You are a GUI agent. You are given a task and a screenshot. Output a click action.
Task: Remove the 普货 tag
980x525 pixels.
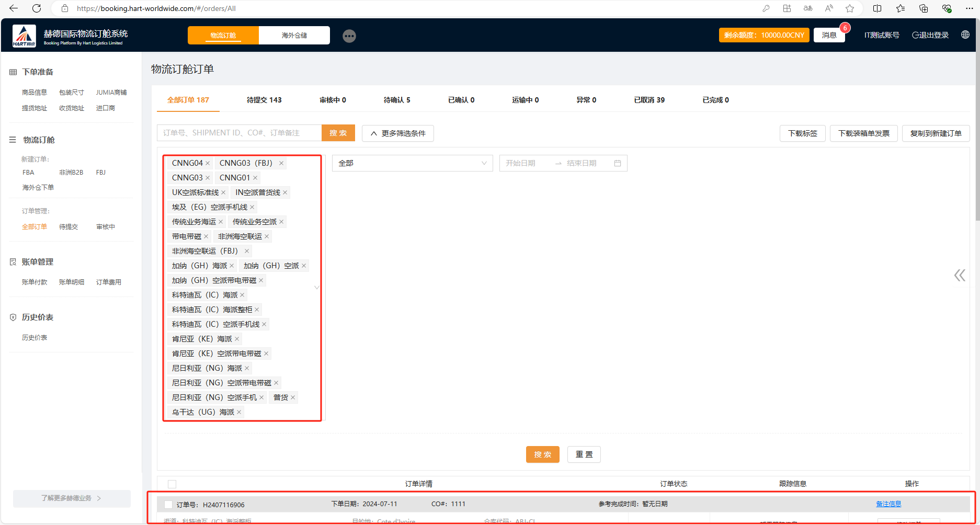(x=293, y=397)
